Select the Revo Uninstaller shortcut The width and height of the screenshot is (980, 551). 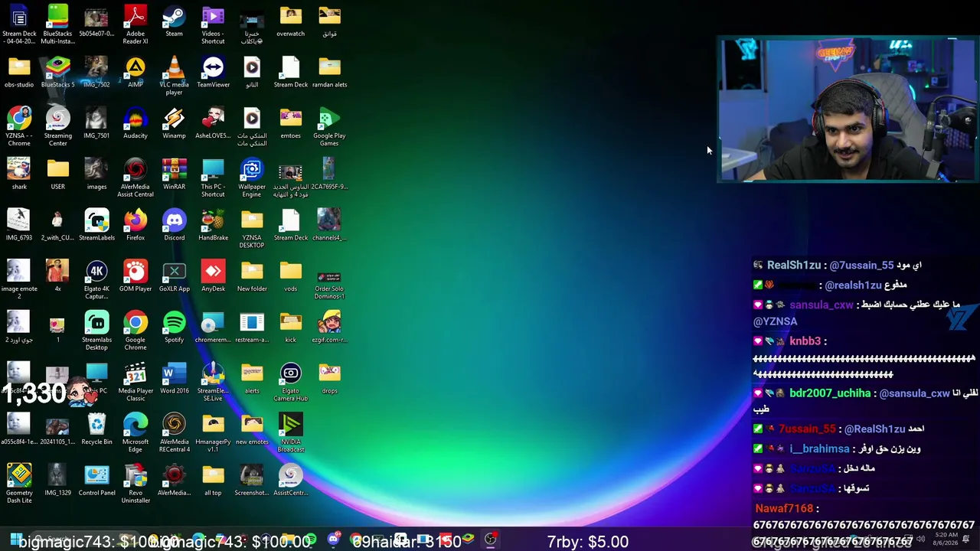tap(136, 484)
